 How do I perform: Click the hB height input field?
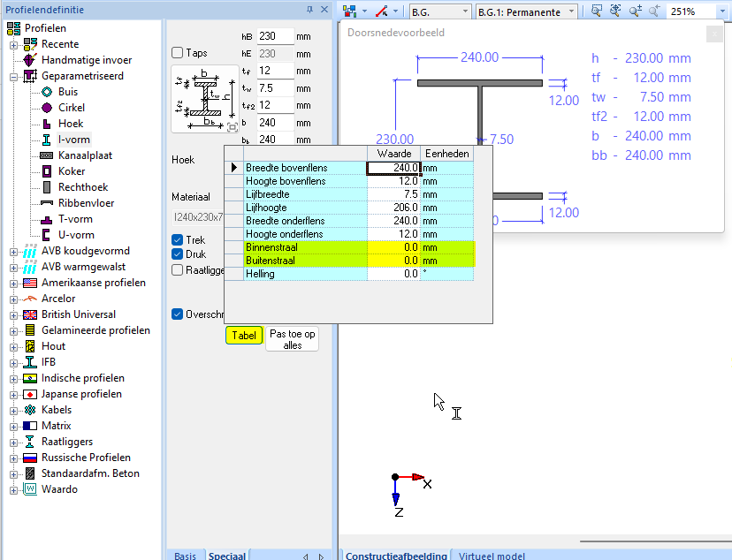[276, 36]
